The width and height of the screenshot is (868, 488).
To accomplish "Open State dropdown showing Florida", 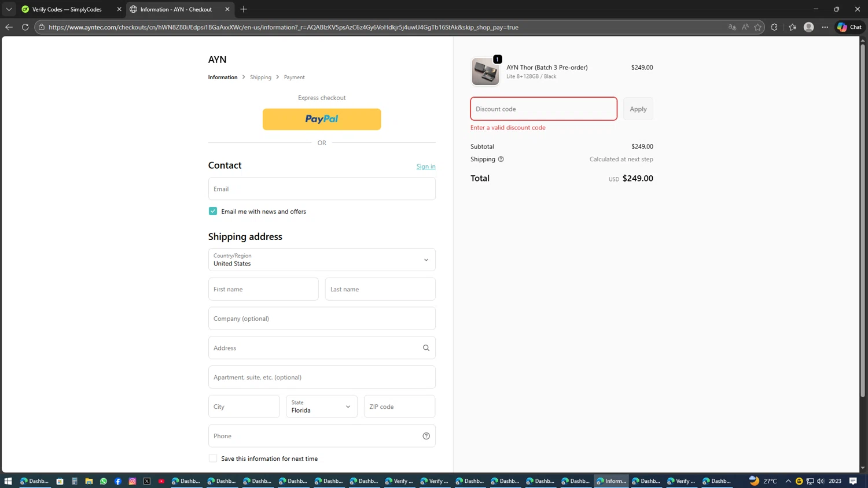I will click(322, 406).
